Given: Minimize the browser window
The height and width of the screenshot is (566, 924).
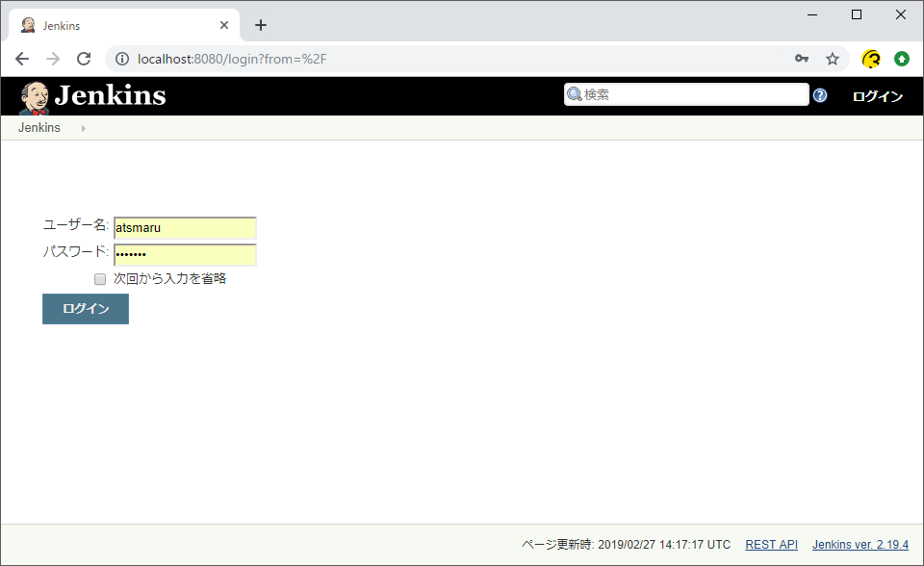Looking at the screenshot, I should click(x=812, y=14).
